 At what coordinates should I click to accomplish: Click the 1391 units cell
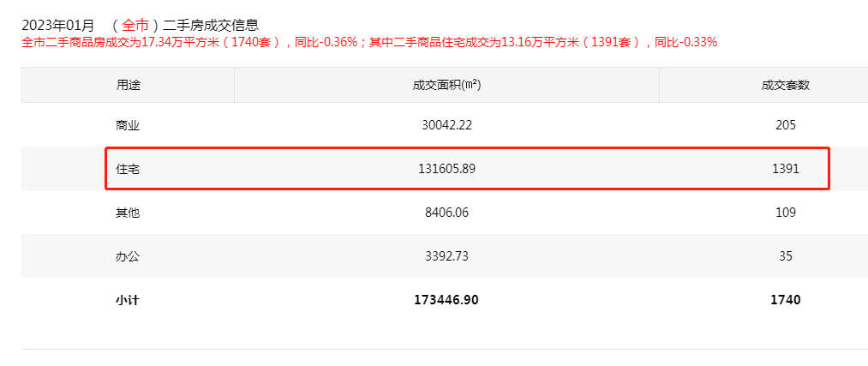click(786, 169)
